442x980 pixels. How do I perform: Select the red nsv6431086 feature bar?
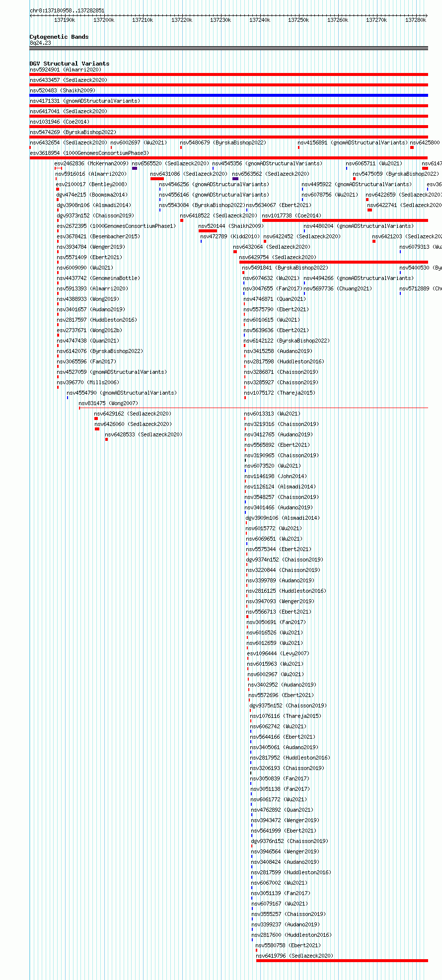click(157, 179)
